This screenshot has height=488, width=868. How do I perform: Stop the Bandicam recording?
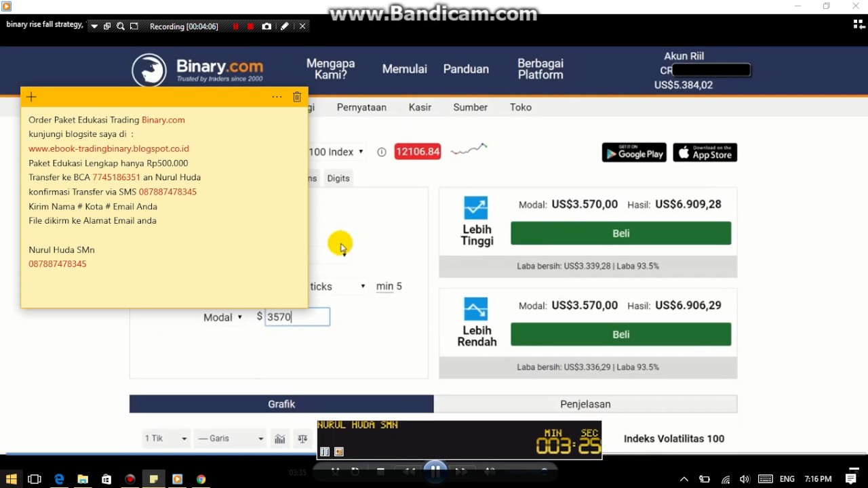(250, 26)
